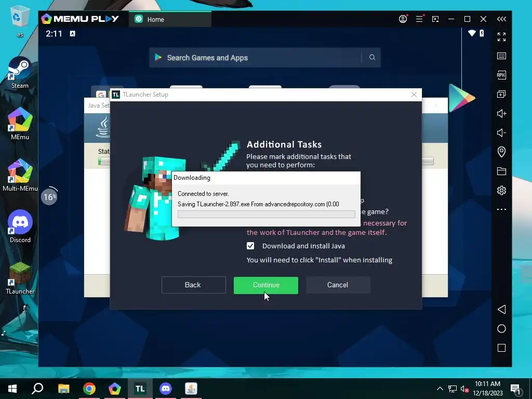The height and width of the screenshot is (399, 532).
Task: Open MEmu settings gear icon
Action: [x=501, y=190]
